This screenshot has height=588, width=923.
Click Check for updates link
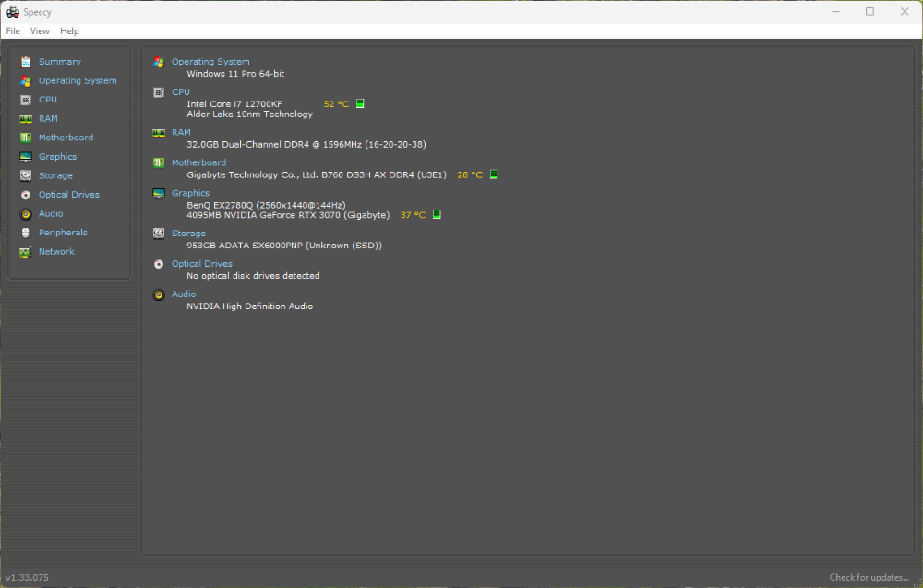click(x=869, y=578)
